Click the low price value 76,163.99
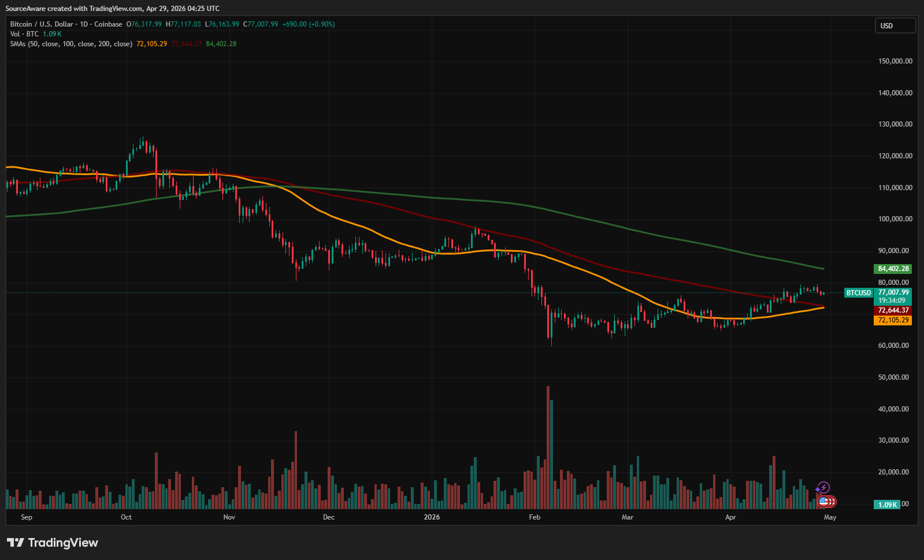Viewport: 924px width, 560px height. [x=222, y=24]
